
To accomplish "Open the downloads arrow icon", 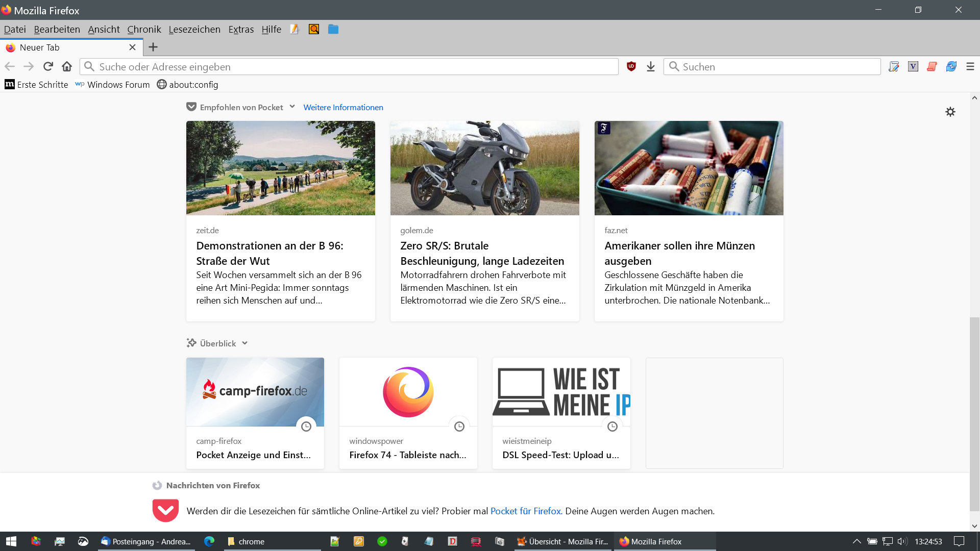I will click(x=650, y=67).
